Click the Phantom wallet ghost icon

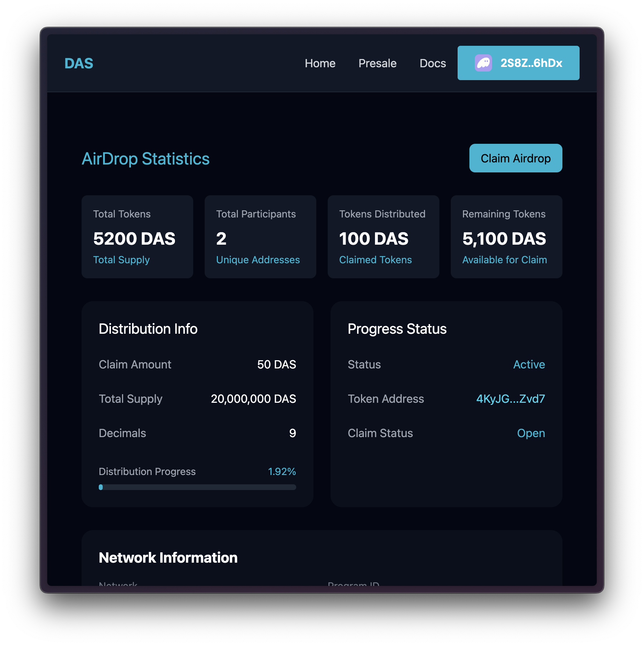point(483,63)
